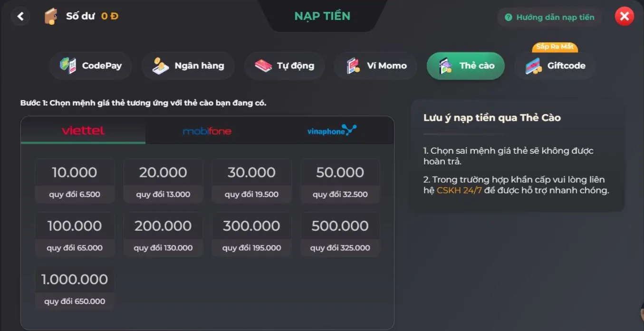Viewport: 644px width, 331px height.
Task: Click the Giftcode card icon
Action: (x=534, y=66)
